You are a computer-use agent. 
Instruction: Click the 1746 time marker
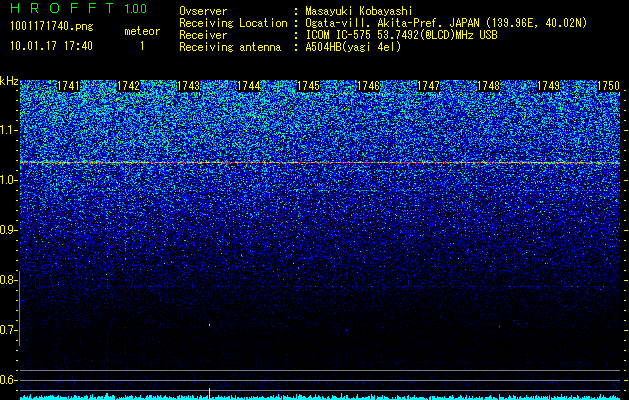tap(368, 86)
